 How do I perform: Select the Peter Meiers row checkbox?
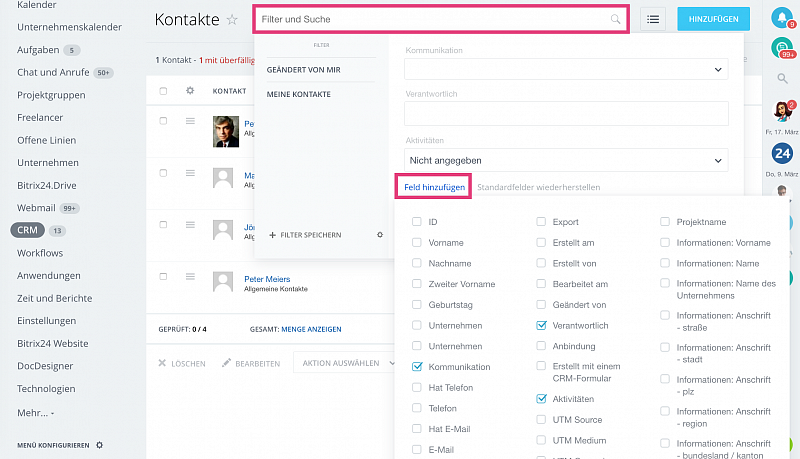[163, 276]
